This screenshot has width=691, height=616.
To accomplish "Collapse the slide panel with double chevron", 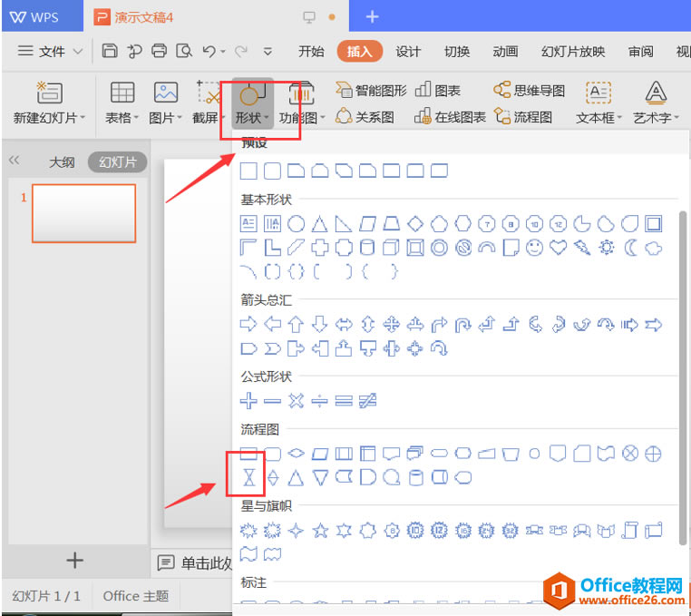I will [15, 160].
